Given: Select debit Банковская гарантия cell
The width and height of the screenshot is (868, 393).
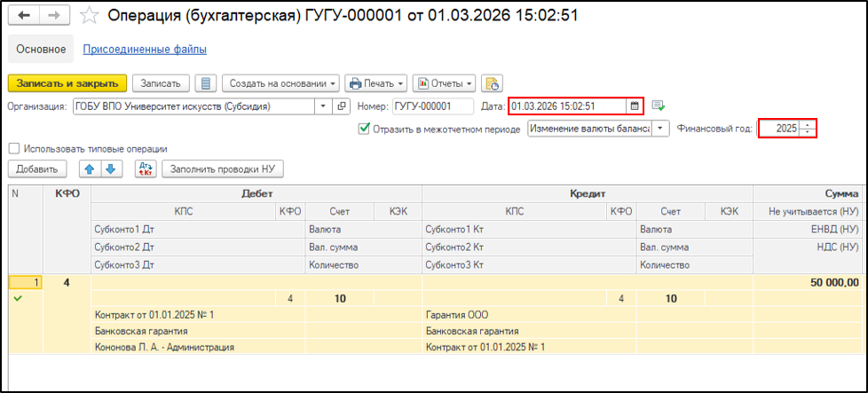Looking at the screenshot, I should pyautogui.click(x=198, y=331).
